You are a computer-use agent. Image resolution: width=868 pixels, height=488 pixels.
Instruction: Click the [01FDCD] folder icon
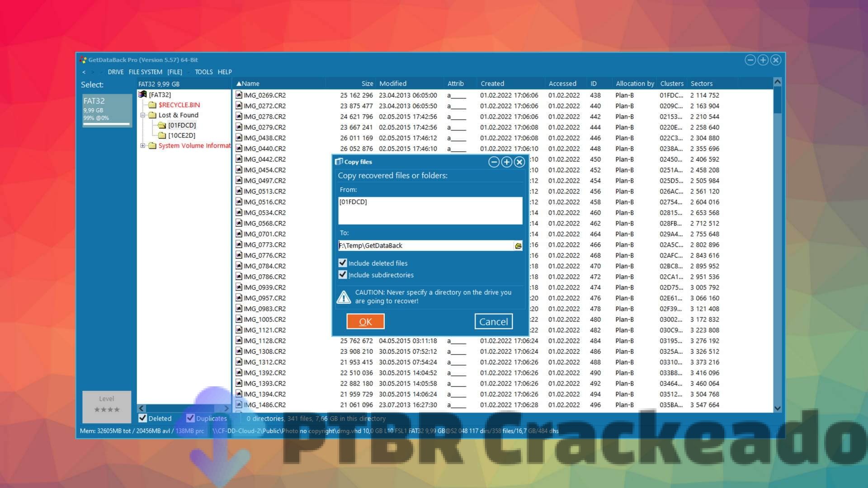pos(162,125)
